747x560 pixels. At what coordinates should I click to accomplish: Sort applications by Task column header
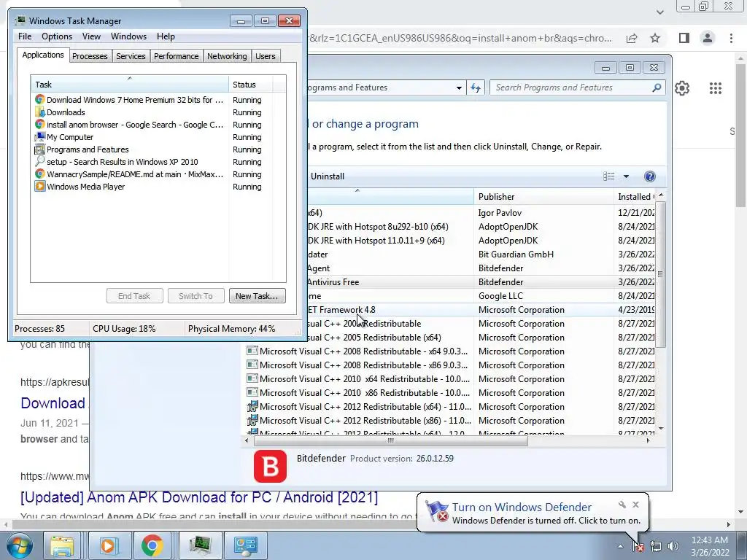[x=130, y=85]
